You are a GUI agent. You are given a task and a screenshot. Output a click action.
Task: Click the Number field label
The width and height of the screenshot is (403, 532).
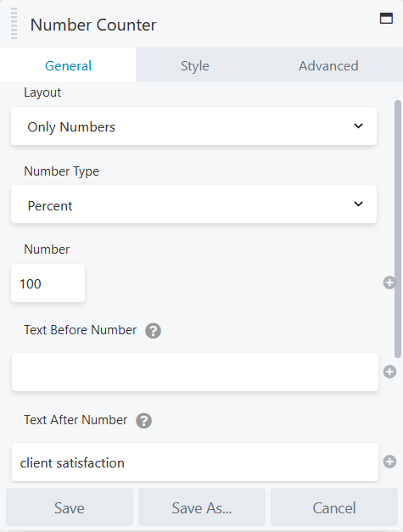tap(47, 249)
